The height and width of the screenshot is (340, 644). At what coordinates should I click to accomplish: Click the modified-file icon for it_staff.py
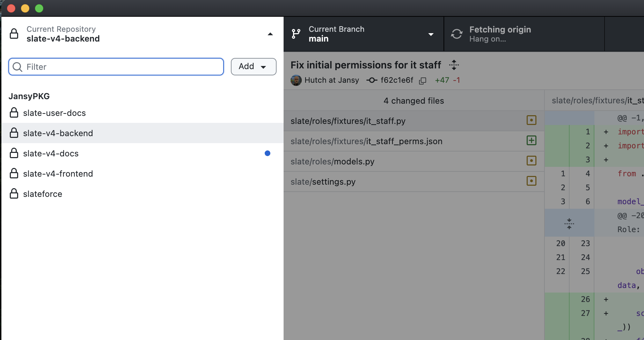[531, 120]
